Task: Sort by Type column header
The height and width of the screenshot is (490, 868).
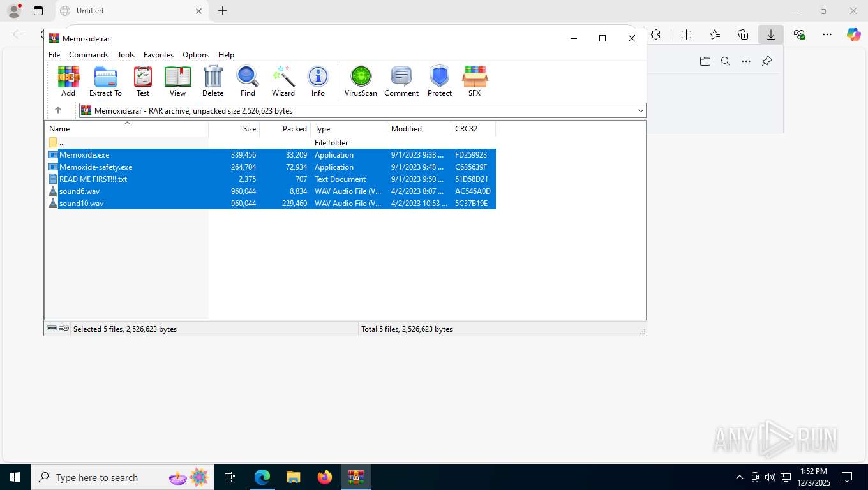Action: [x=349, y=128]
